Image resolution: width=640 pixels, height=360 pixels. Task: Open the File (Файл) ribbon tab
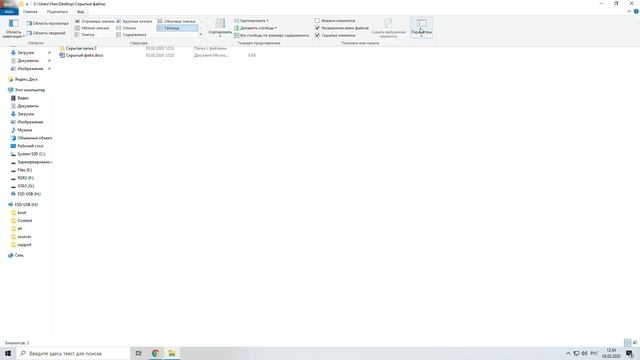9,12
